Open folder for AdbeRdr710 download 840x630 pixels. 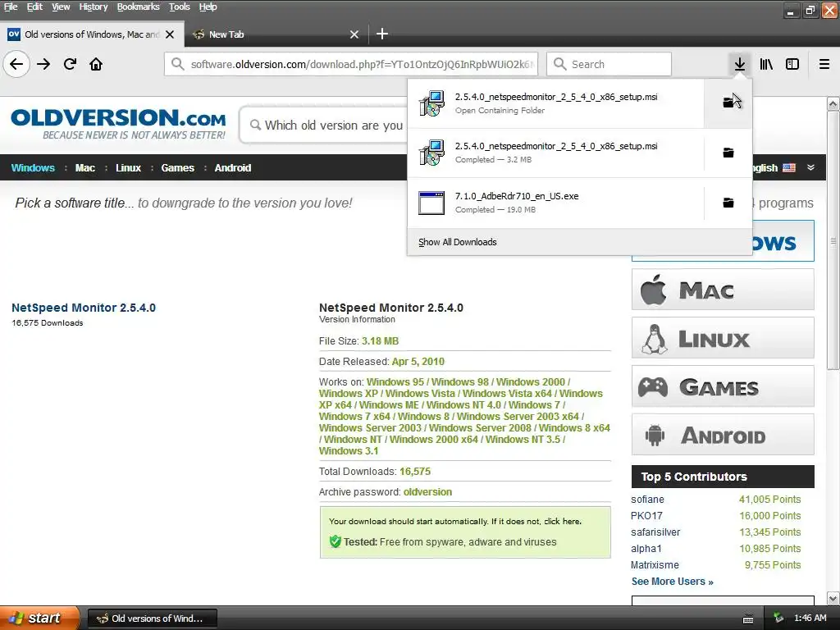[728, 203]
